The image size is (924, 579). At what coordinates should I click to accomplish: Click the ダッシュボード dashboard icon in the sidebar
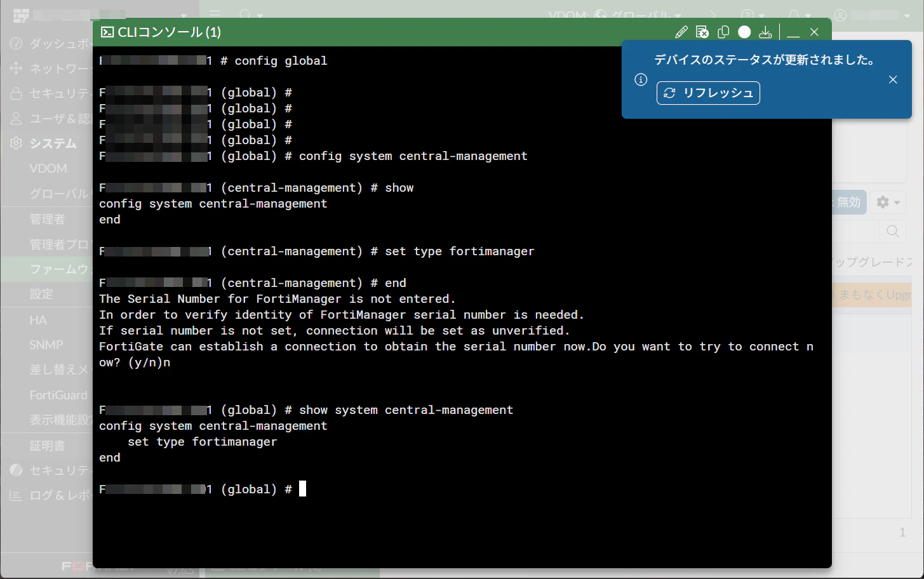pyautogui.click(x=16, y=43)
